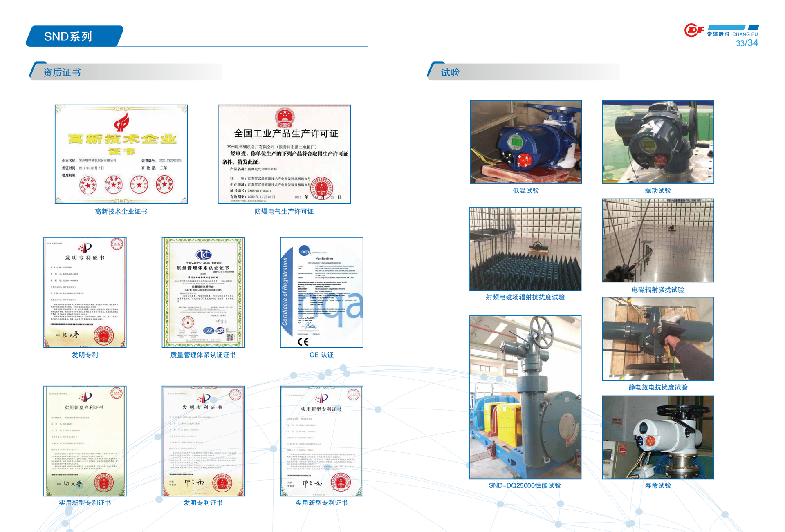Click the SND-DQ25000性能试验 photo
Image resolution: width=785 pixels, height=532 pixels.
point(525,397)
